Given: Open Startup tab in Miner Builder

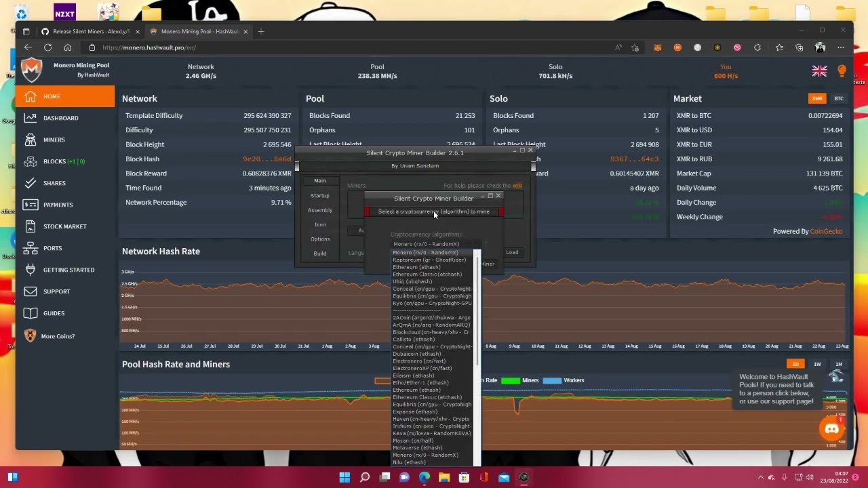Looking at the screenshot, I should [320, 195].
